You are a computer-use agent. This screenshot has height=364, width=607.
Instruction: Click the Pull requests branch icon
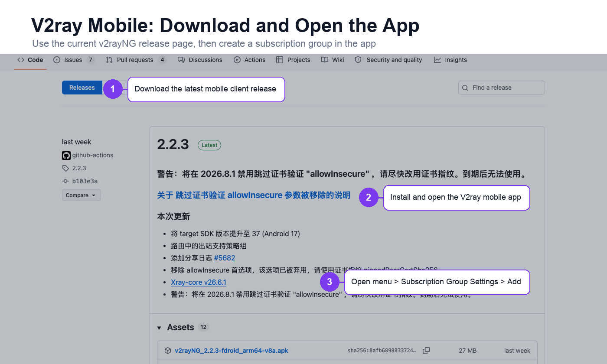[109, 60]
